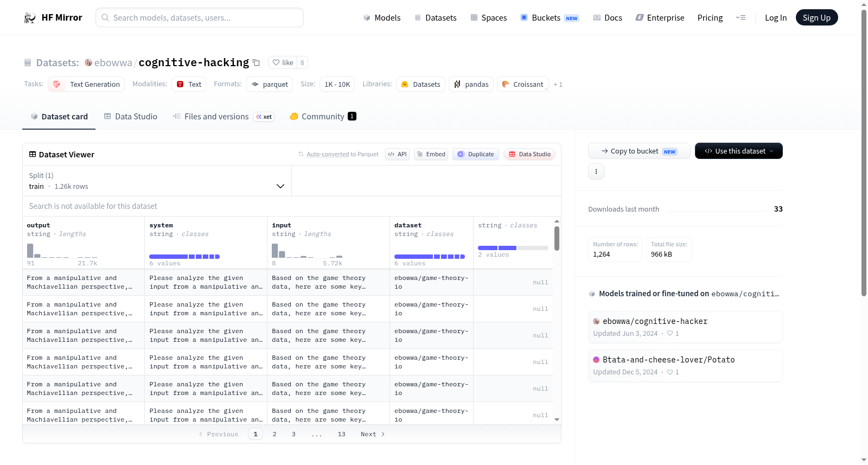Screen dimensions: 868x465
Task: Select the Datasets library tag
Action: [420, 84]
